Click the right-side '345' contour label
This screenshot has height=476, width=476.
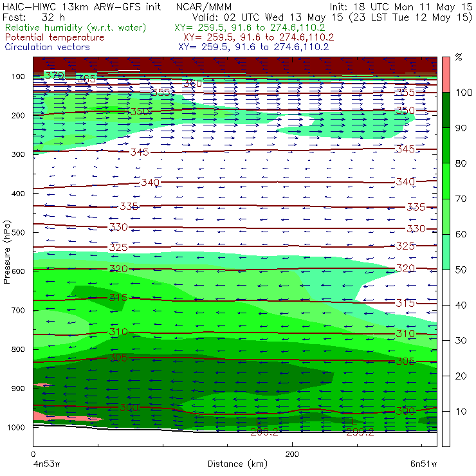pos(405,149)
